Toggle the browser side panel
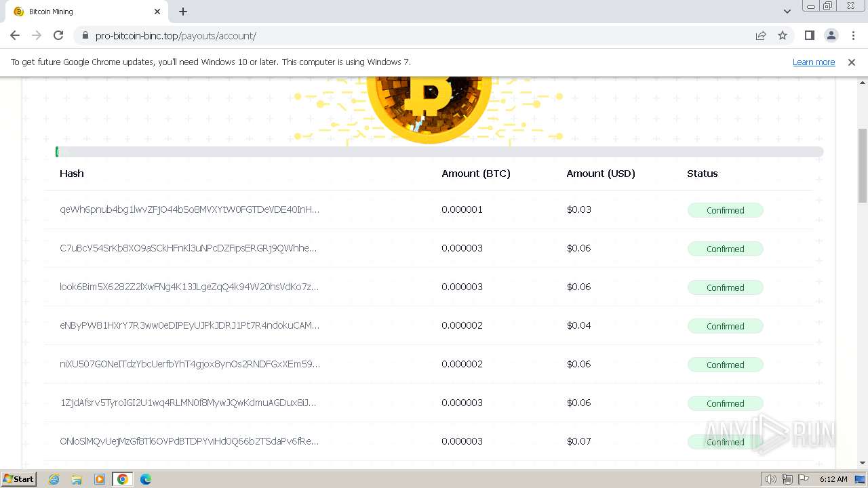The width and height of the screenshot is (868, 488). (x=809, y=35)
